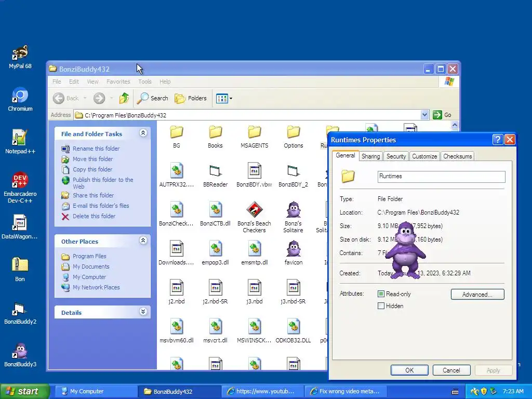The image size is (532, 399).
Task: Click the Start button
Action: [24, 391]
